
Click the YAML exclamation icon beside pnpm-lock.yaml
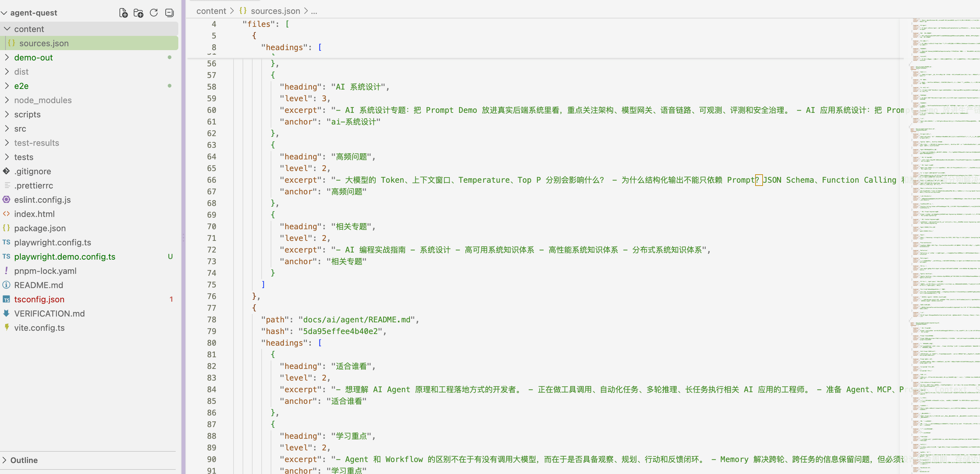coord(6,270)
